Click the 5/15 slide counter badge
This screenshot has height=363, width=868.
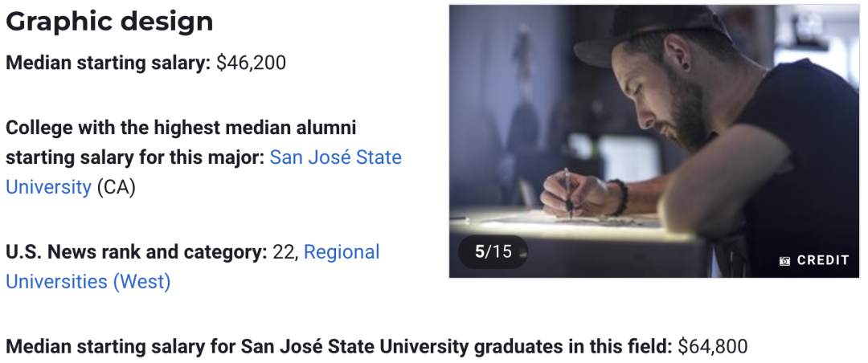click(x=493, y=252)
